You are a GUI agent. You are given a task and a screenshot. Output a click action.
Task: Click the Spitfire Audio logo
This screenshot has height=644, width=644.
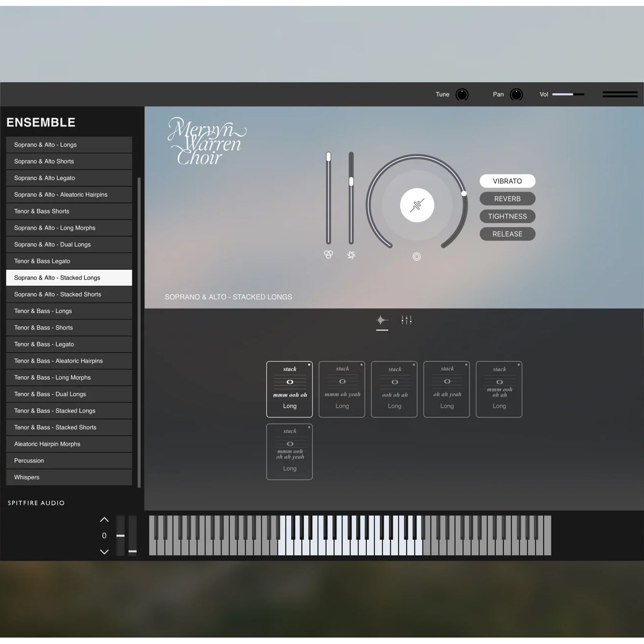tap(36, 503)
